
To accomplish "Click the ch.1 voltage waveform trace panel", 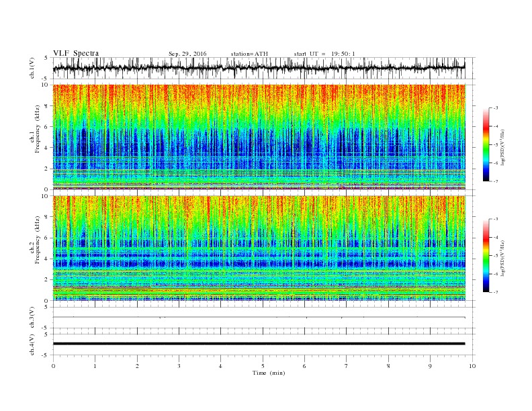I will click(264, 68).
